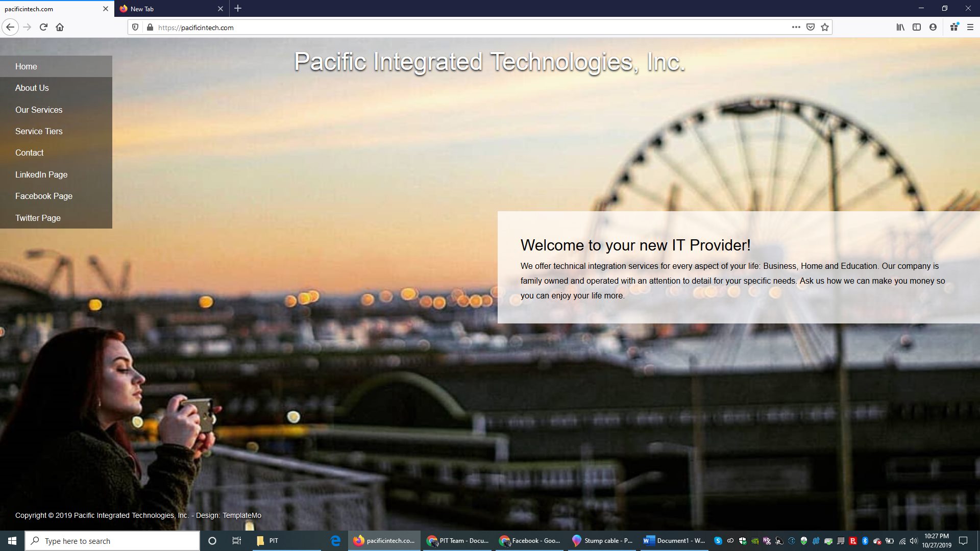Open the TemplateMo design credit link

pyautogui.click(x=242, y=515)
